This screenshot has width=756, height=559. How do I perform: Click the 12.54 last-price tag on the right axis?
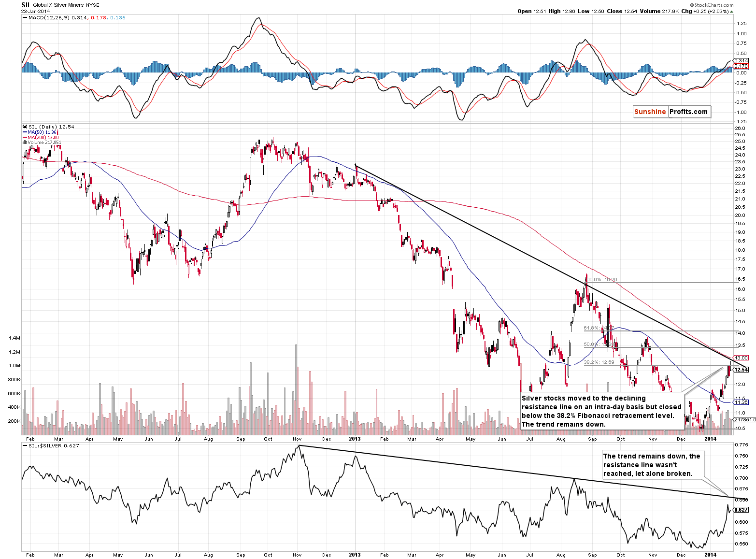[741, 370]
